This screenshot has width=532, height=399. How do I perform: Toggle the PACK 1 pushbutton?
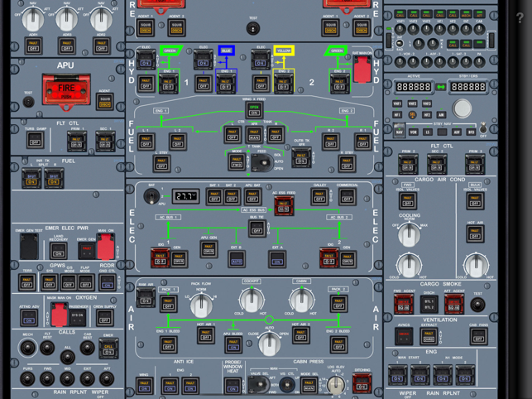(169, 303)
